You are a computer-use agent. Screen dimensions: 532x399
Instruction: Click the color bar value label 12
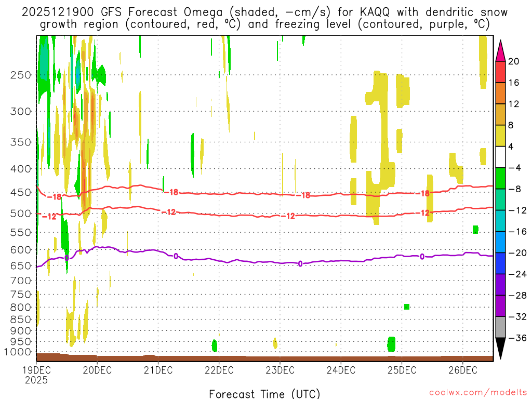514,104
